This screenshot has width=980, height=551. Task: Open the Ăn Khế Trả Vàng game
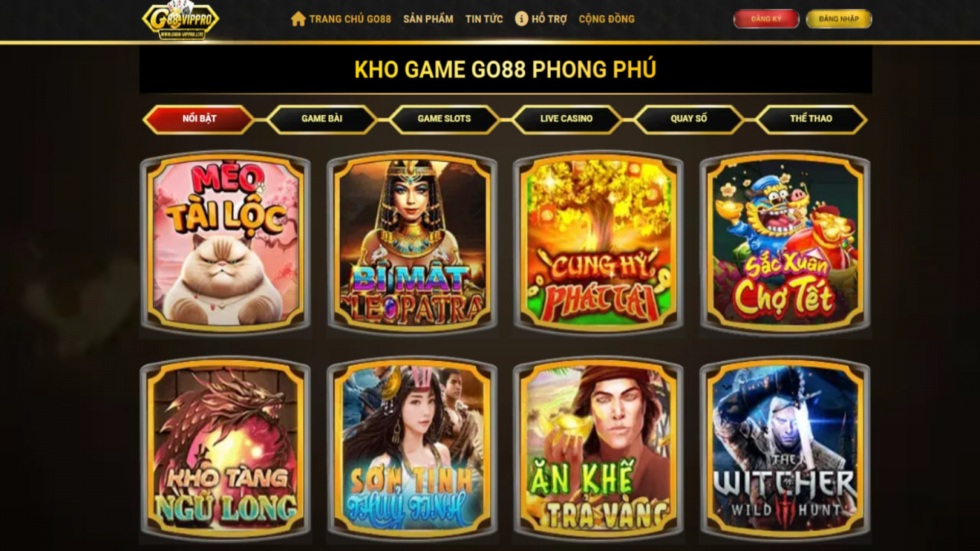coord(598,449)
